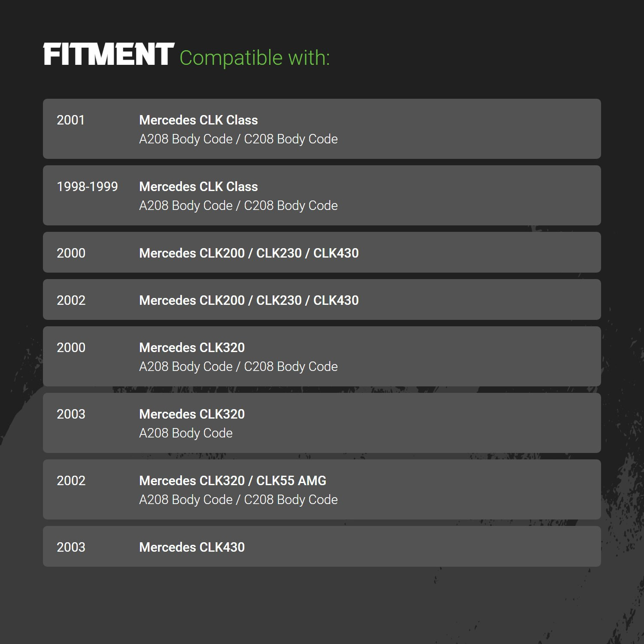Viewport: 644px width, 644px height.
Task: Select the 2001 Mercedes CLK Class row
Action: point(322,129)
